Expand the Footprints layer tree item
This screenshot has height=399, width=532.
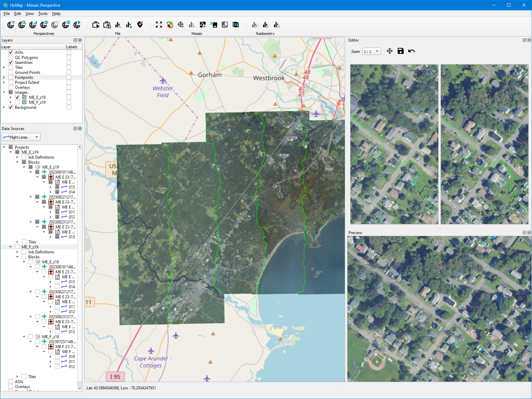[x=4, y=77]
